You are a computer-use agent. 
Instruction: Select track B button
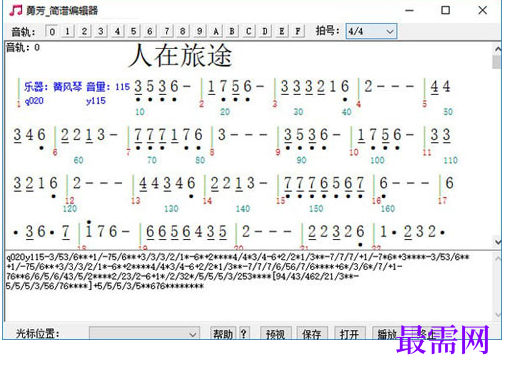(232, 32)
